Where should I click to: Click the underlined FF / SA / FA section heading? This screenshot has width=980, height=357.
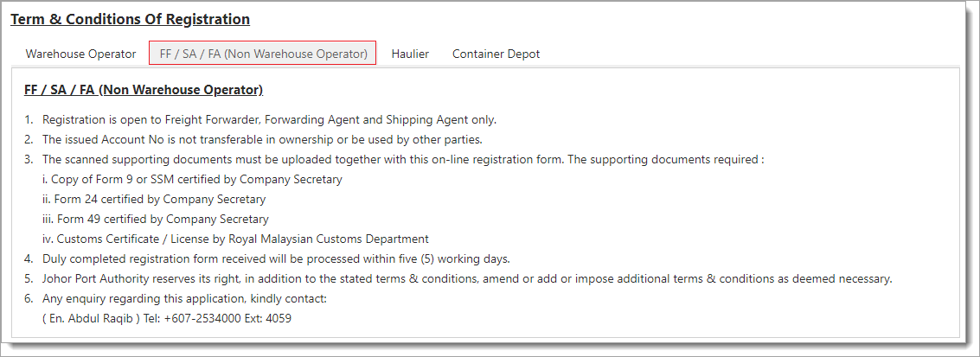pyautogui.click(x=144, y=90)
